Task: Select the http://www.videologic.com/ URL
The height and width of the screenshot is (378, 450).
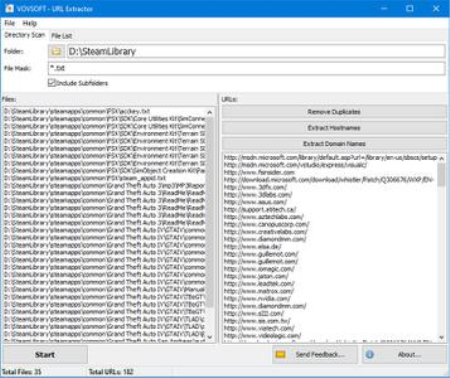Action: [263, 335]
